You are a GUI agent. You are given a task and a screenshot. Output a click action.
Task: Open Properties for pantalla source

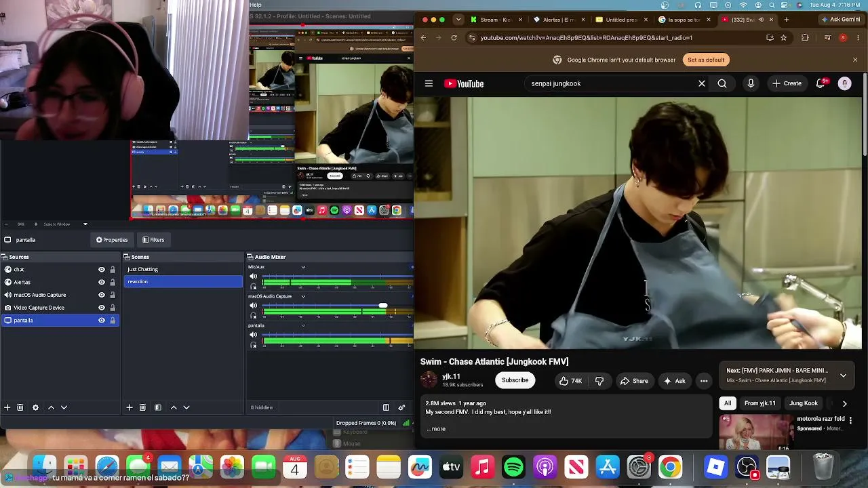pyautogui.click(x=112, y=240)
